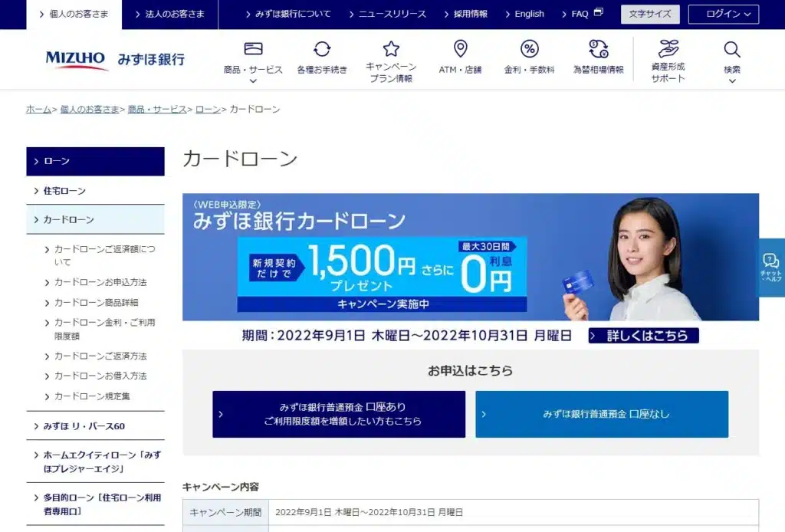Viewport: 785px width, 532px height.
Task: Open みずほ銀行について from the top bar
Action: tap(288, 14)
